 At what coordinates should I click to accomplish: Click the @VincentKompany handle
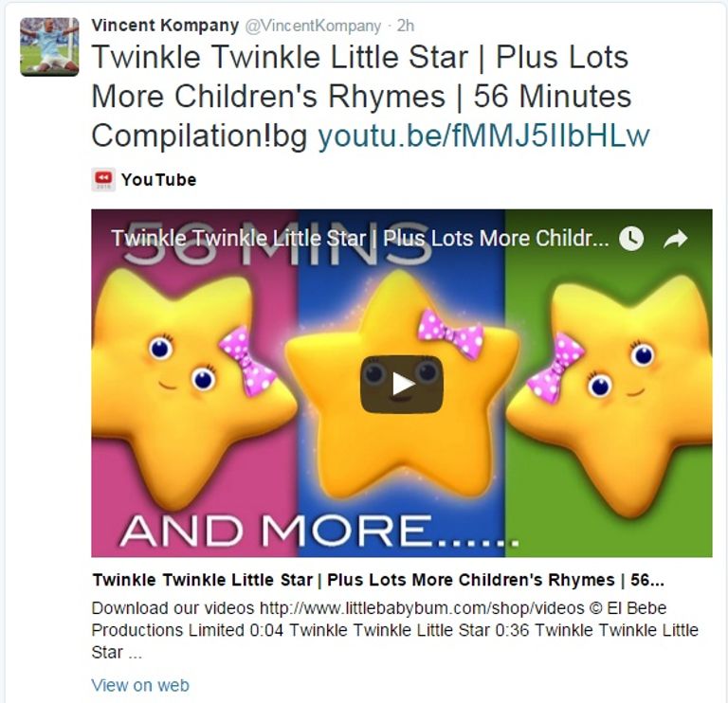313,26
